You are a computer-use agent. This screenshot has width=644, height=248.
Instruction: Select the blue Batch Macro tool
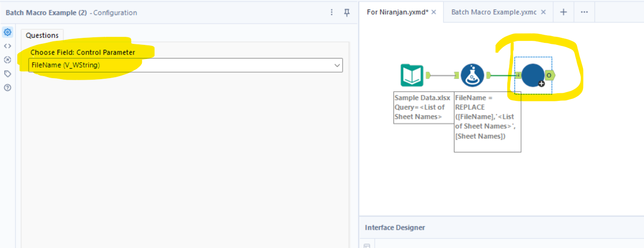(533, 76)
